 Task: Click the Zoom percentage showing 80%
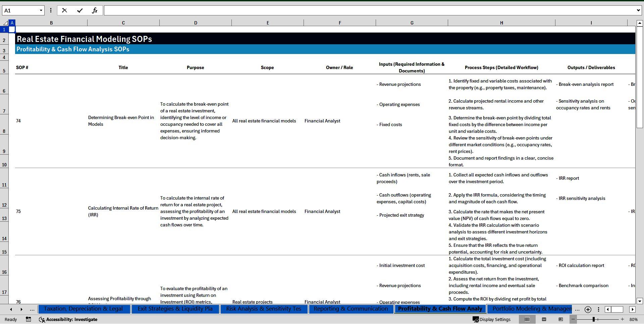pyautogui.click(x=634, y=319)
